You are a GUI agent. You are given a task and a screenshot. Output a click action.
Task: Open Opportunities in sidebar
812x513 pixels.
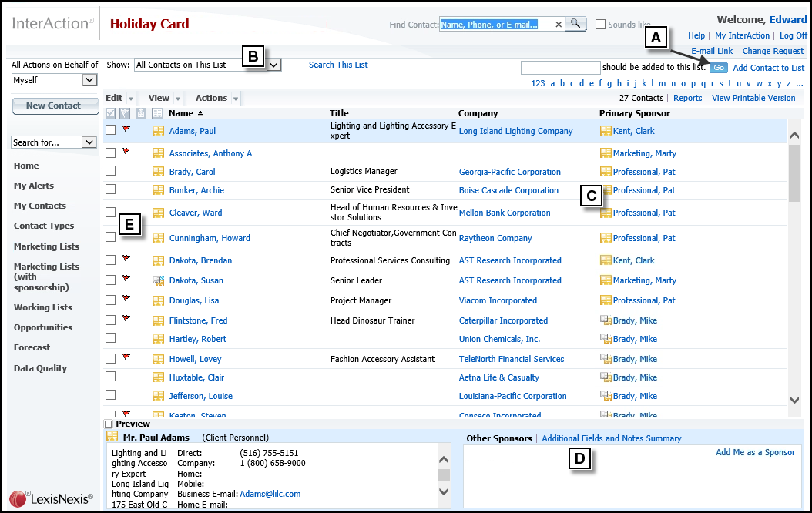coord(43,327)
